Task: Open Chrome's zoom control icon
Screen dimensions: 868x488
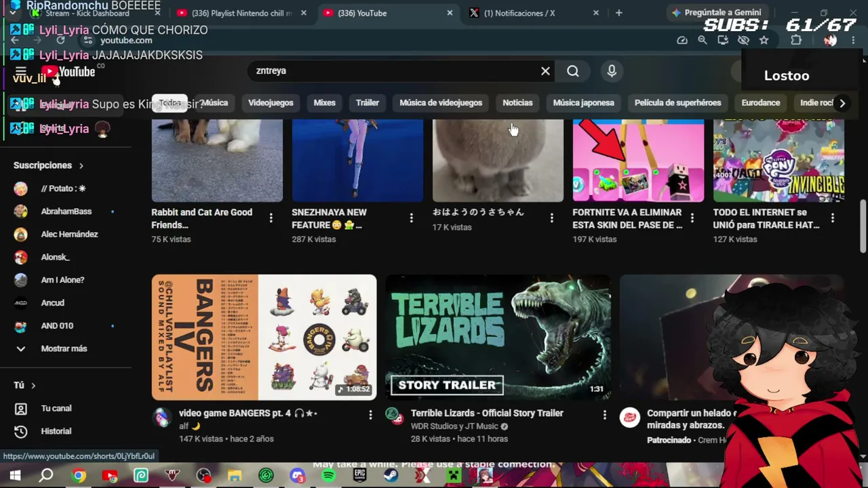Action: (x=703, y=41)
